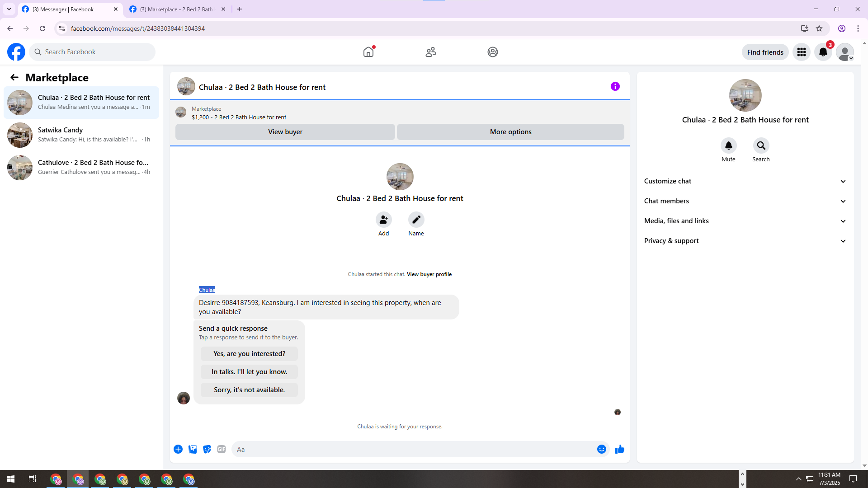Image resolution: width=868 pixels, height=488 pixels.
Task: Click the thumbs-up like icon
Action: (619, 449)
